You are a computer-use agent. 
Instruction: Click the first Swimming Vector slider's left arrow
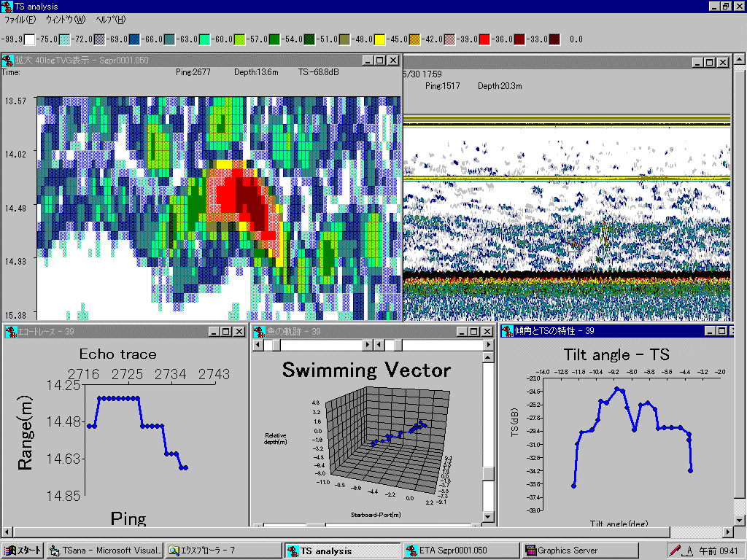(258, 344)
